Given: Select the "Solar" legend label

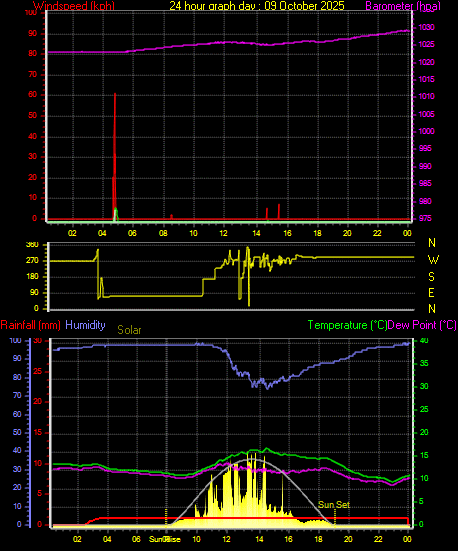Looking at the screenshot, I should 129,330.
